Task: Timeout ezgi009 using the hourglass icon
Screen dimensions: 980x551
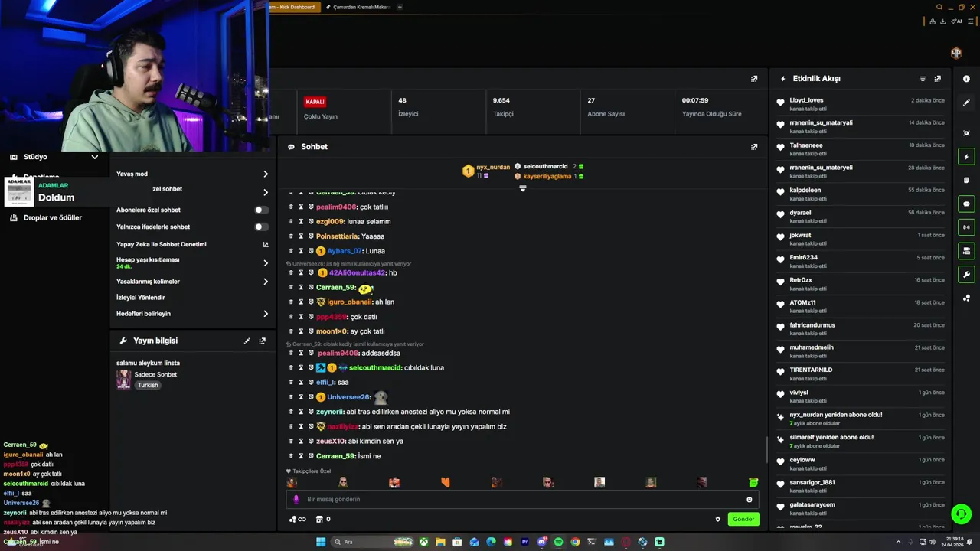Action: click(x=301, y=222)
